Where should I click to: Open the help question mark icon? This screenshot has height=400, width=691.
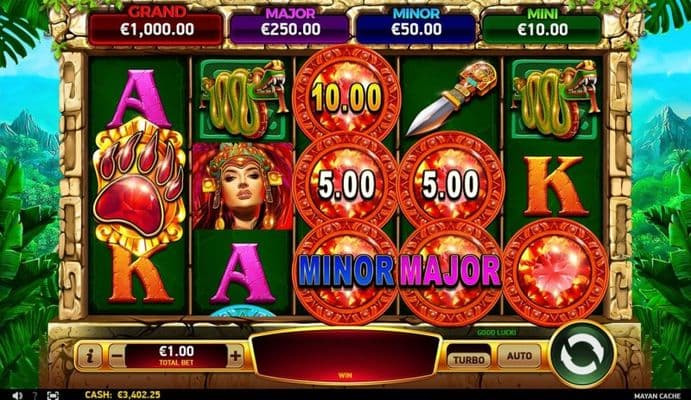click(x=35, y=396)
